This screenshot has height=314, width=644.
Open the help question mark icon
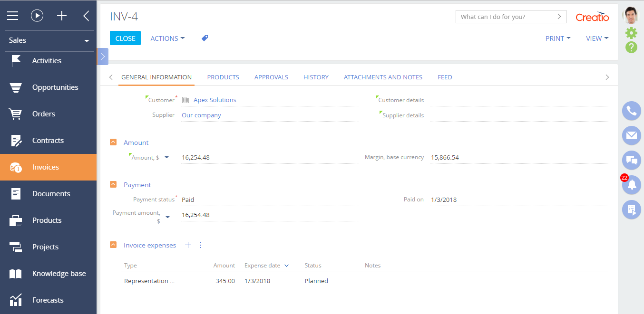[631, 48]
